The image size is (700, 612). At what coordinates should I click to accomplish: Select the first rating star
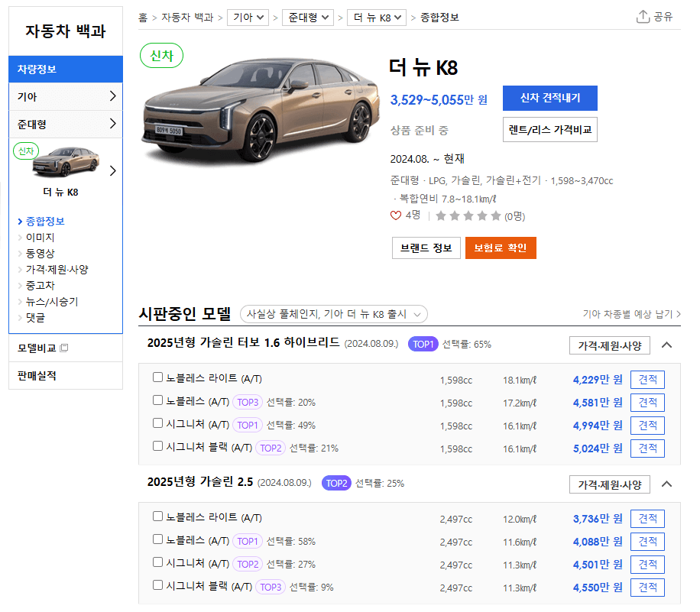tap(442, 217)
